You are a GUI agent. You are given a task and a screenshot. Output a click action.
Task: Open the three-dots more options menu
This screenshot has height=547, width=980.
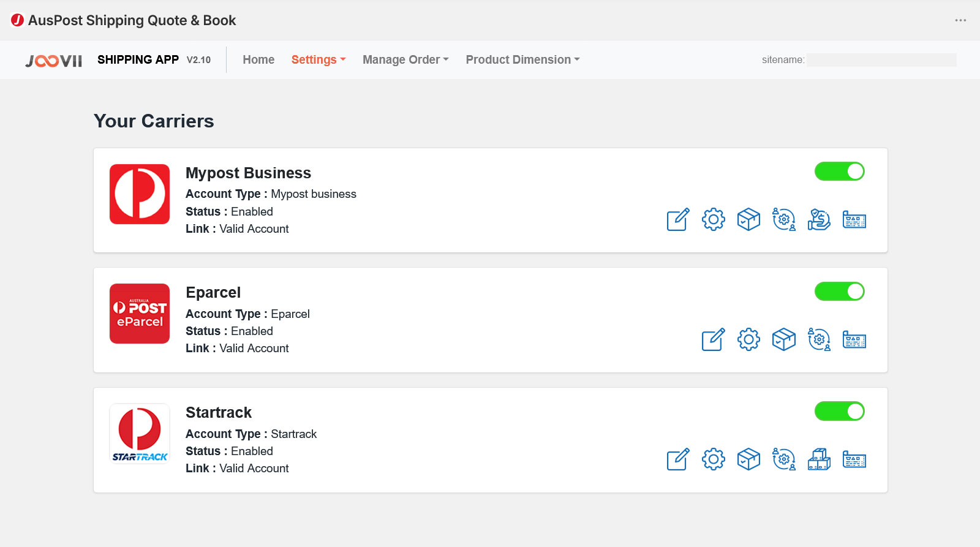click(960, 20)
